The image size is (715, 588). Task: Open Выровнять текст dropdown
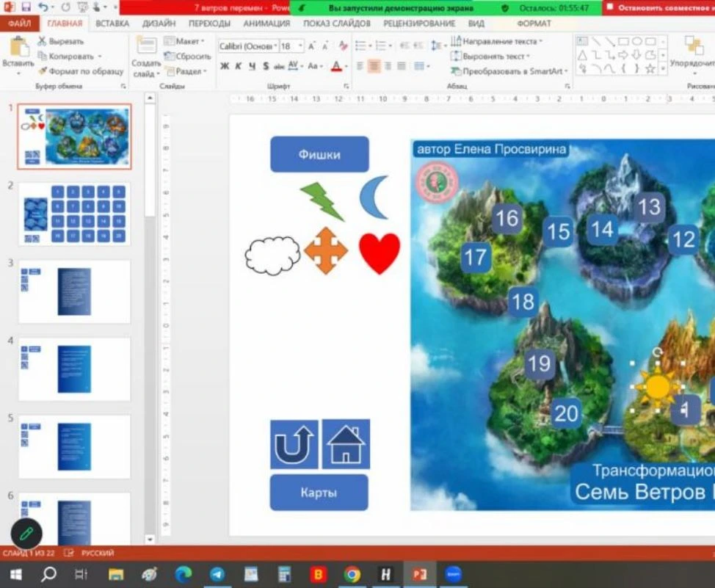click(490, 57)
